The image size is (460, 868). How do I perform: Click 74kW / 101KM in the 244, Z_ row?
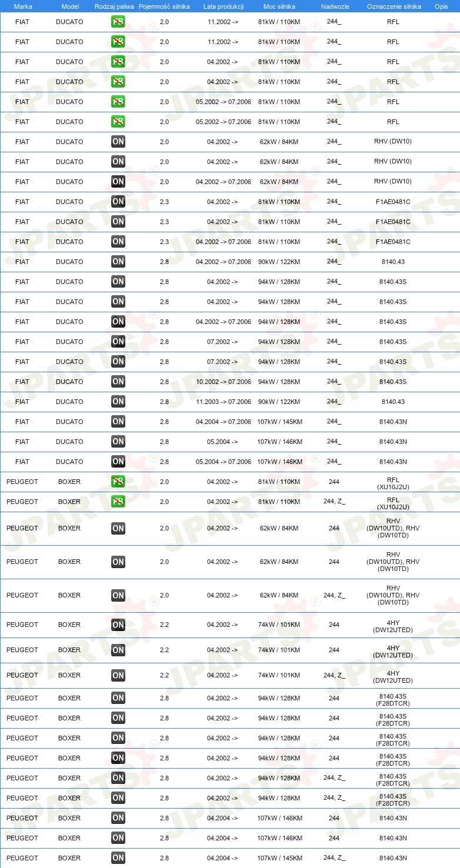coord(279,675)
